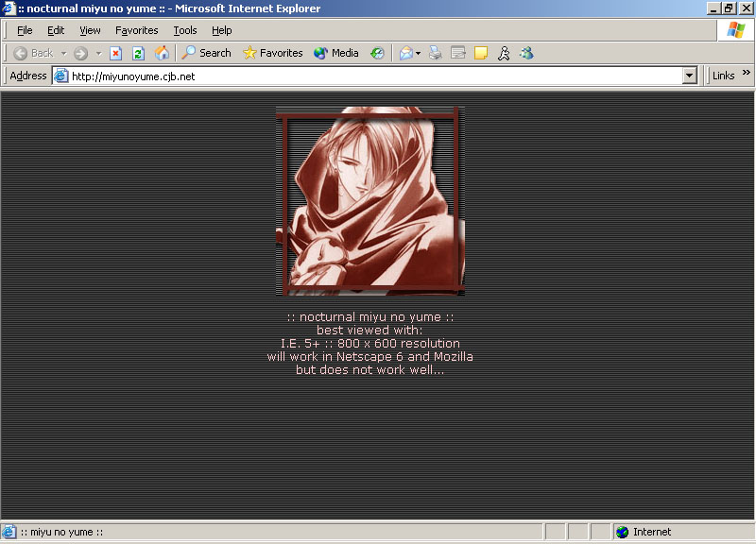The height and width of the screenshot is (544, 756).
Task: Click the Mail toolbar icon
Action: pyautogui.click(x=406, y=54)
